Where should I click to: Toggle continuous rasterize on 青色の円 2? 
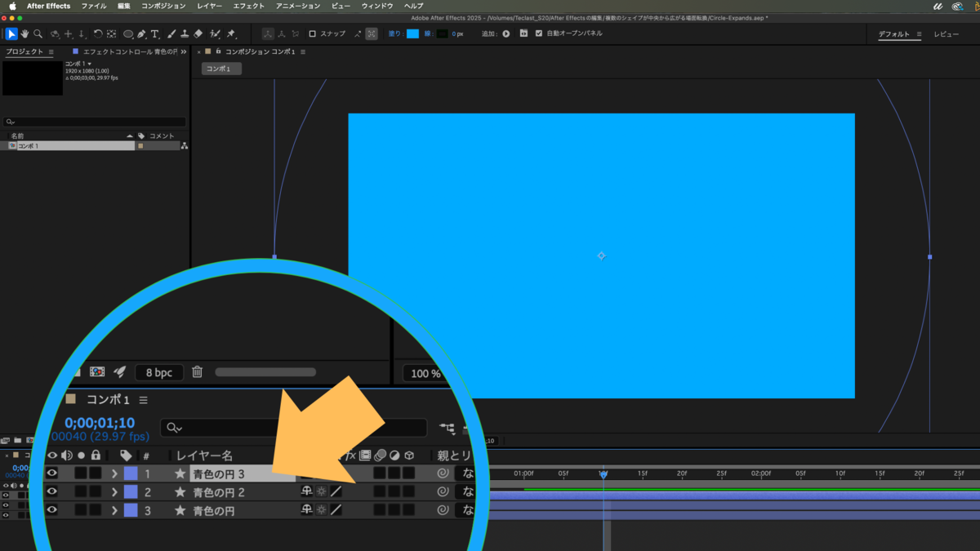[322, 491]
